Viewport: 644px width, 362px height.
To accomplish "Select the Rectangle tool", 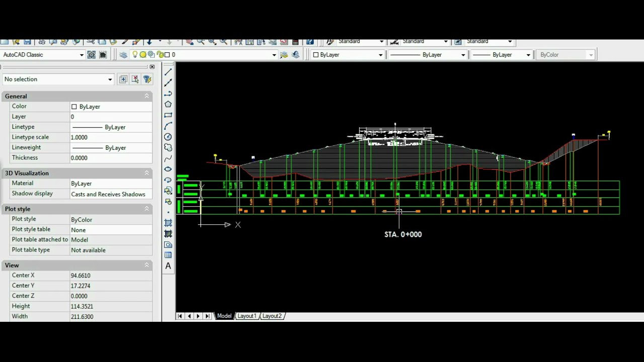I will point(168,115).
